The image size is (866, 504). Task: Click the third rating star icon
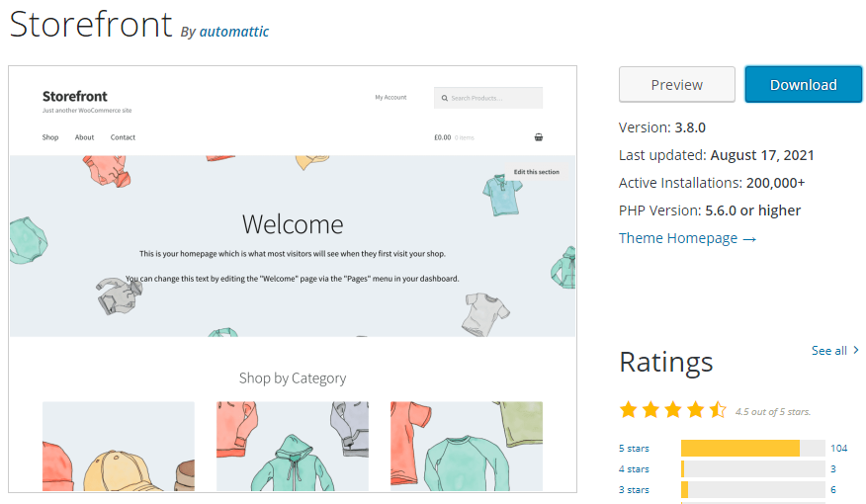tap(672, 409)
